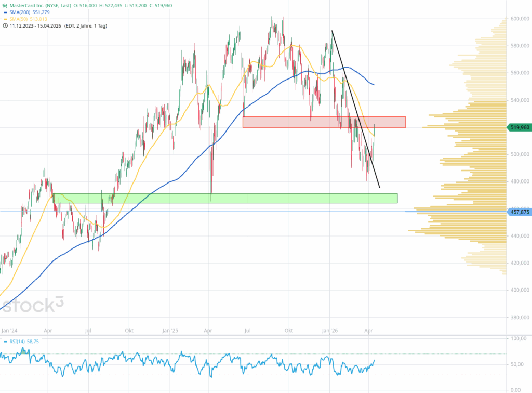
Task: Click the RSI(14) legend marker dash
Action: click(5, 342)
